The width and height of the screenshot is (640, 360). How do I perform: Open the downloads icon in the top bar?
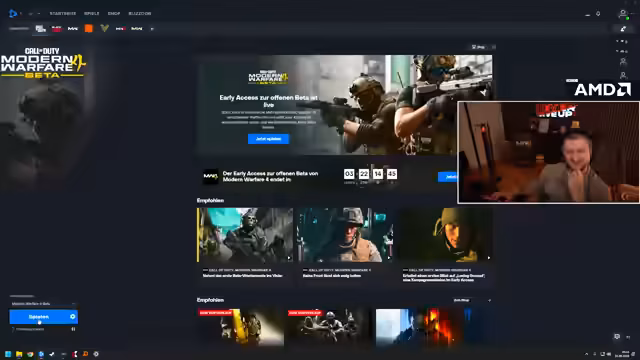[587, 14]
